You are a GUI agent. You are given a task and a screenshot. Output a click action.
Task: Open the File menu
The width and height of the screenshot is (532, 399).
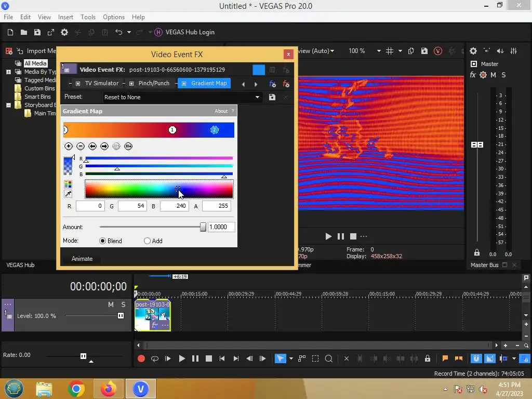[8, 17]
